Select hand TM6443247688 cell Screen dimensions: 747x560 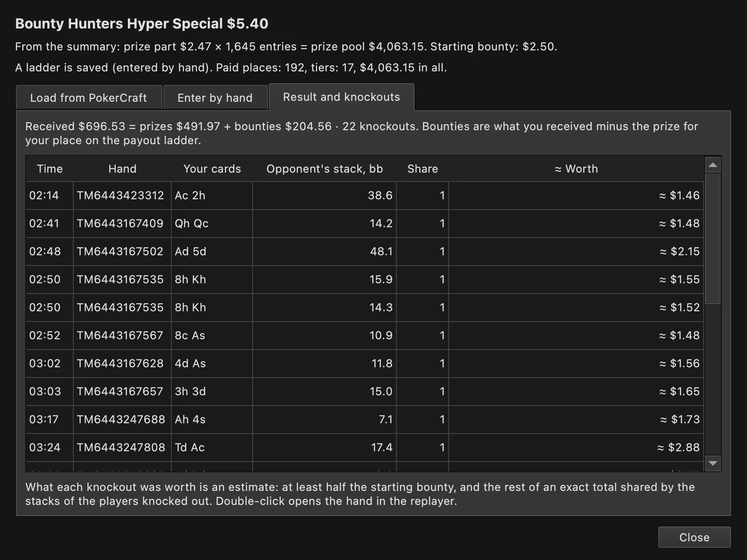pos(122,420)
